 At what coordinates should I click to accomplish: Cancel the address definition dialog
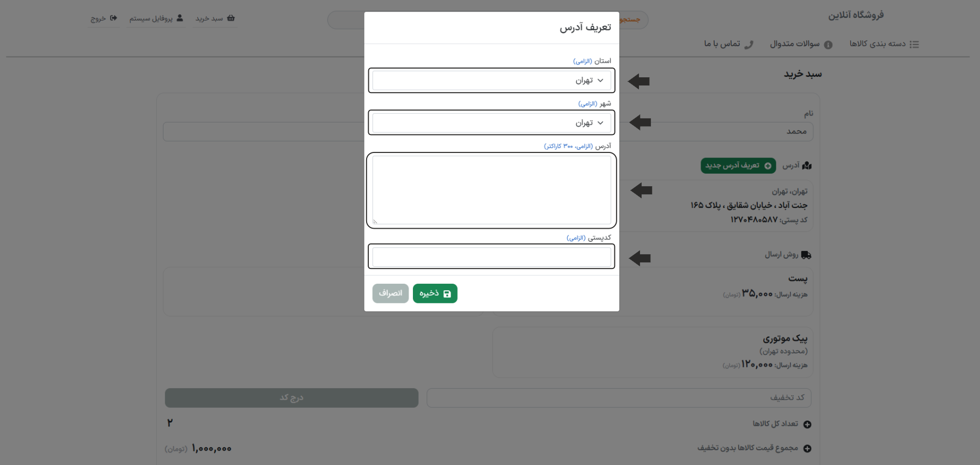click(x=390, y=293)
